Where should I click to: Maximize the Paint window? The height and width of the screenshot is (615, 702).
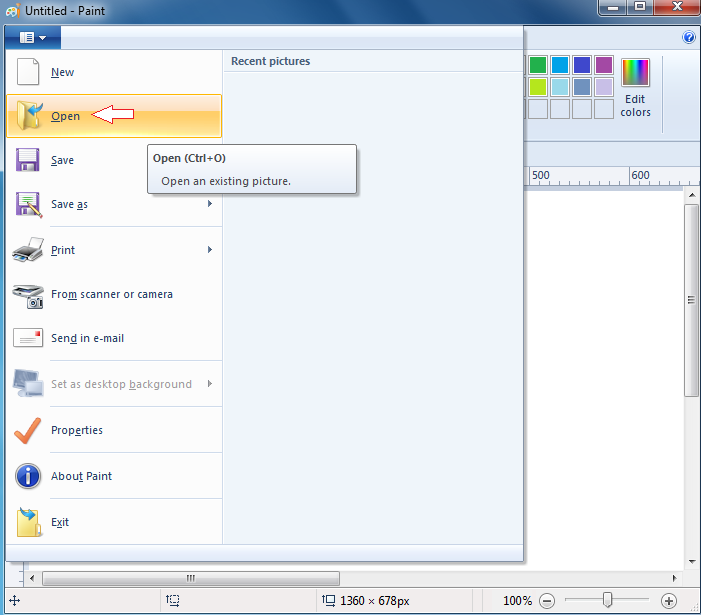pyautogui.click(x=640, y=7)
